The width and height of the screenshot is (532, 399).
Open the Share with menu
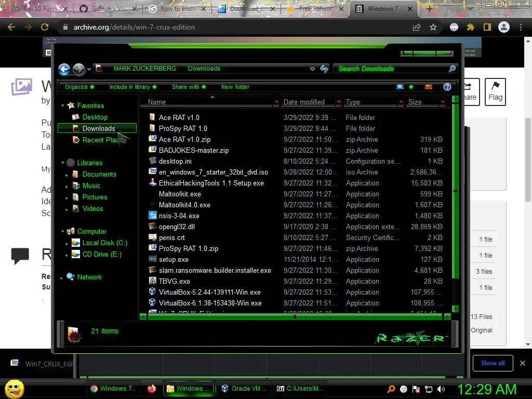(189, 87)
